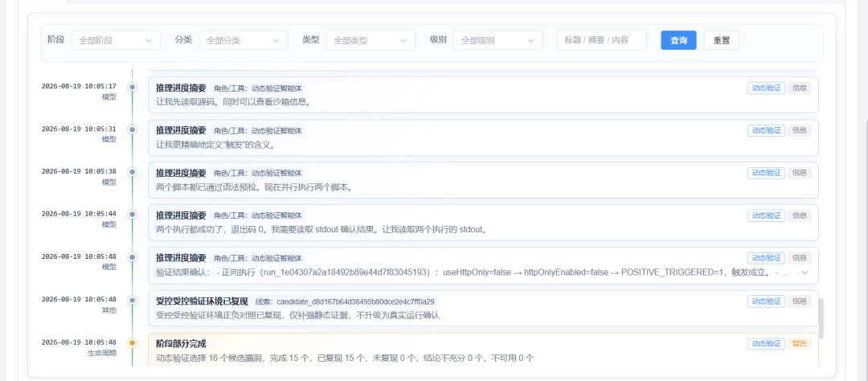This screenshot has width=868, height=381.
Task: Click timeline dot for 10:05:38 entry
Action: [132, 172]
